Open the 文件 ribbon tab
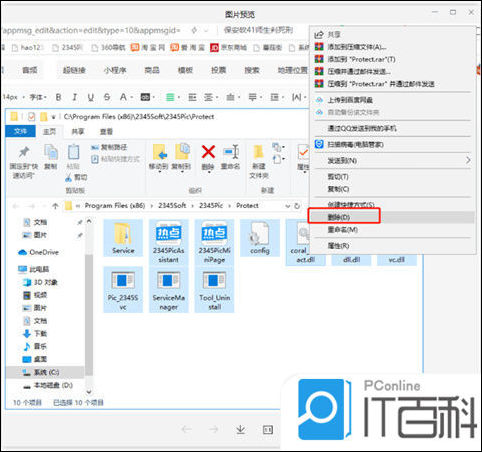482x452 pixels. tap(20, 132)
